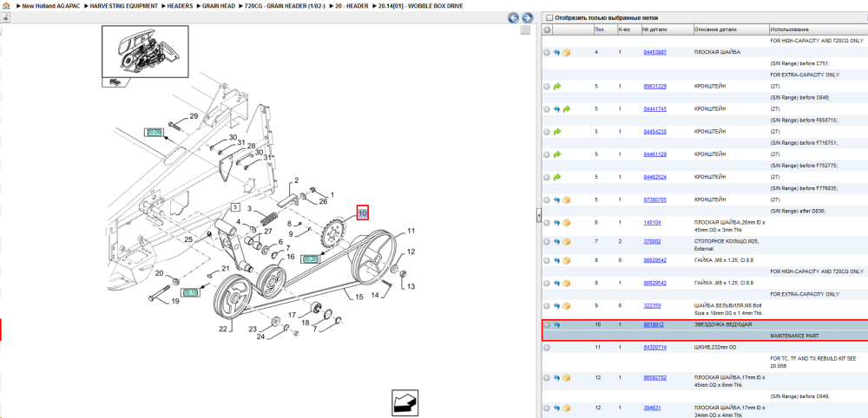The height and width of the screenshot is (418, 868).
Task: Open the HEADERS breadcrumb
Action: (x=180, y=5)
